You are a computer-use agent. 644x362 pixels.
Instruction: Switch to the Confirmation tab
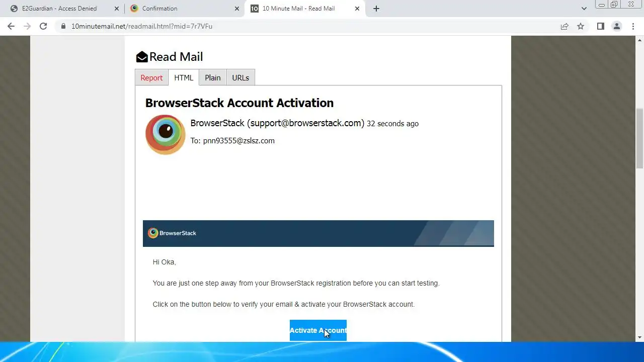pyautogui.click(x=184, y=9)
